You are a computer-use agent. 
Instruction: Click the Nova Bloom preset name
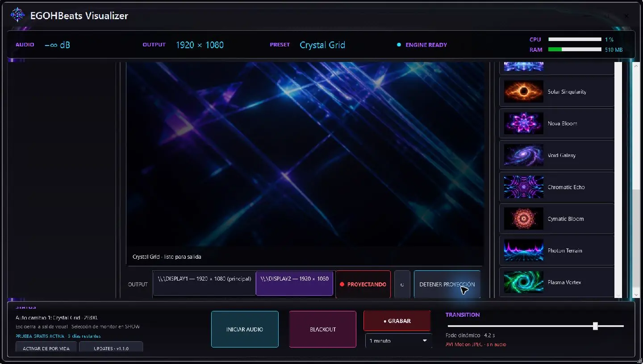click(x=562, y=124)
